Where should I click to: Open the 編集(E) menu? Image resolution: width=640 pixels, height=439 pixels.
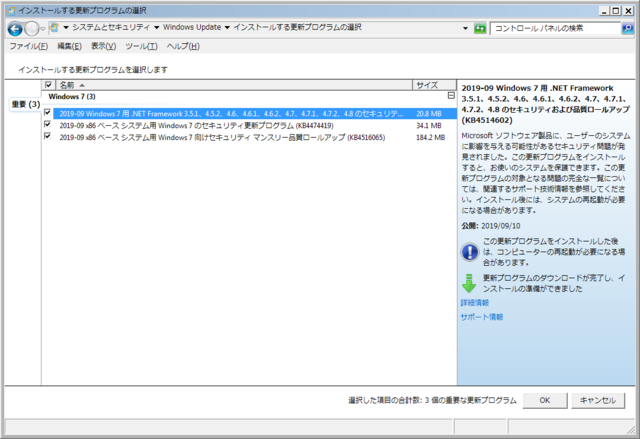pos(69,46)
